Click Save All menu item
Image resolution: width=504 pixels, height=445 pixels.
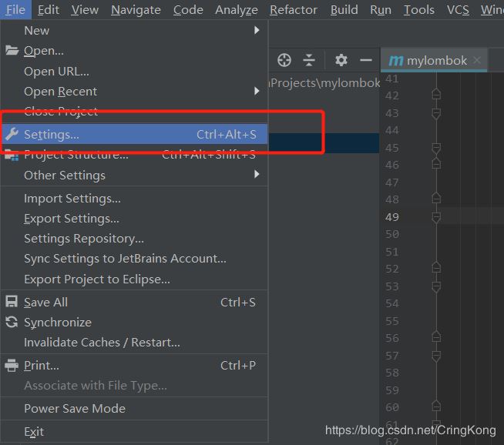tap(134, 302)
